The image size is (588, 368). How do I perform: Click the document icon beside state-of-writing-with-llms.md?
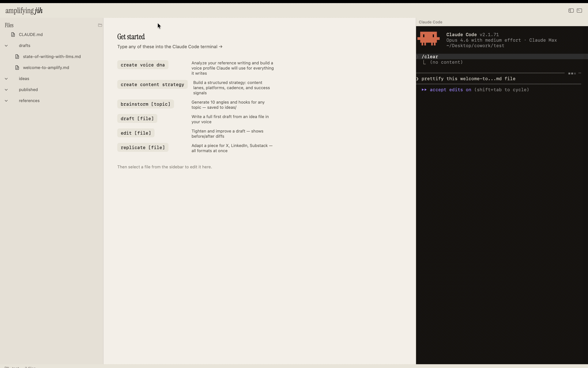pyautogui.click(x=17, y=56)
